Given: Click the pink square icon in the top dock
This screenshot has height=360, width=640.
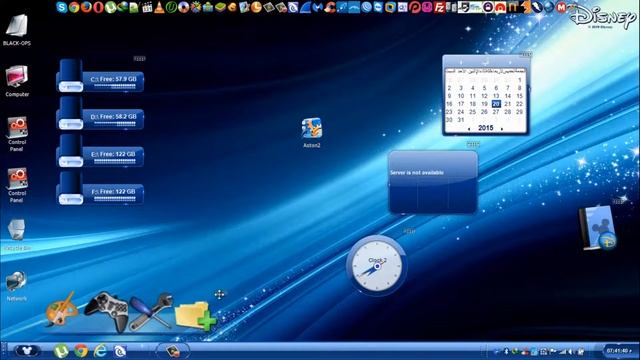Looking at the screenshot, I should [427, 7].
